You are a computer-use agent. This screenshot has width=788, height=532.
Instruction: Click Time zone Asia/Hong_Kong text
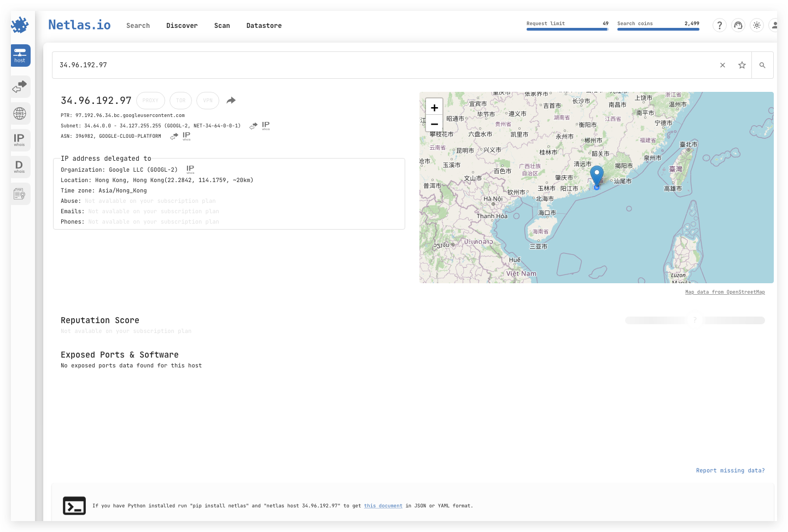click(104, 191)
